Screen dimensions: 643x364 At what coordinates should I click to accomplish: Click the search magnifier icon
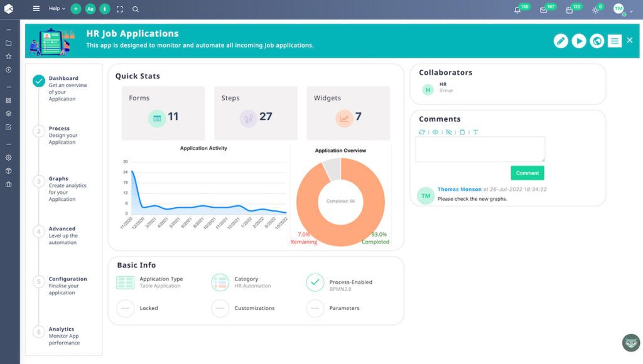(x=136, y=9)
